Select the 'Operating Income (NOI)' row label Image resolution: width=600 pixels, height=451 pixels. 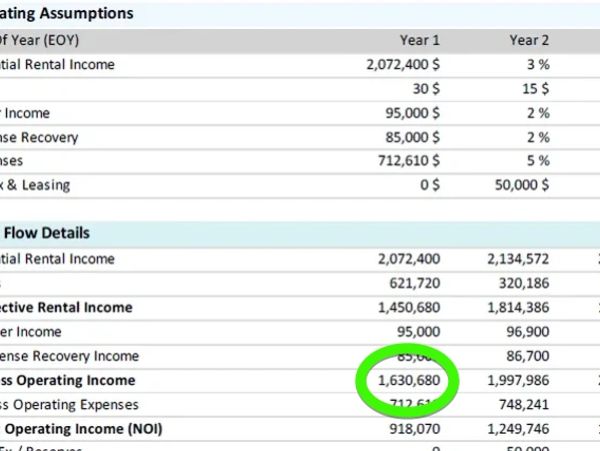pos(83,429)
